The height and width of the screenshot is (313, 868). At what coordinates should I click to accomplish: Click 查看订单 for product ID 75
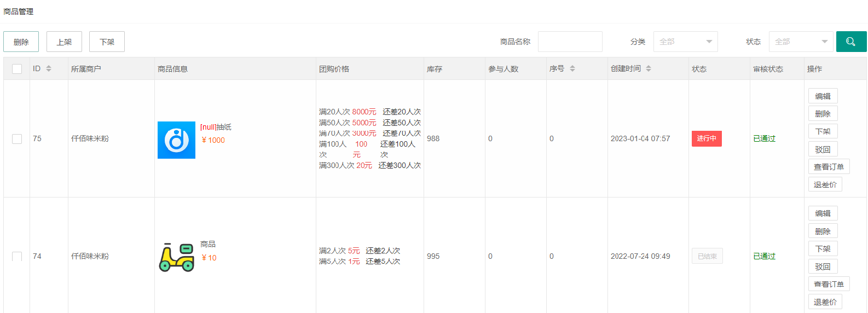[829, 167]
